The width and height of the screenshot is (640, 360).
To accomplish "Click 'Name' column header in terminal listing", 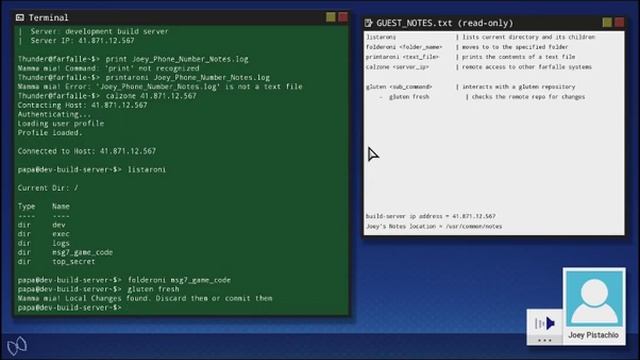I will point(61,207).
